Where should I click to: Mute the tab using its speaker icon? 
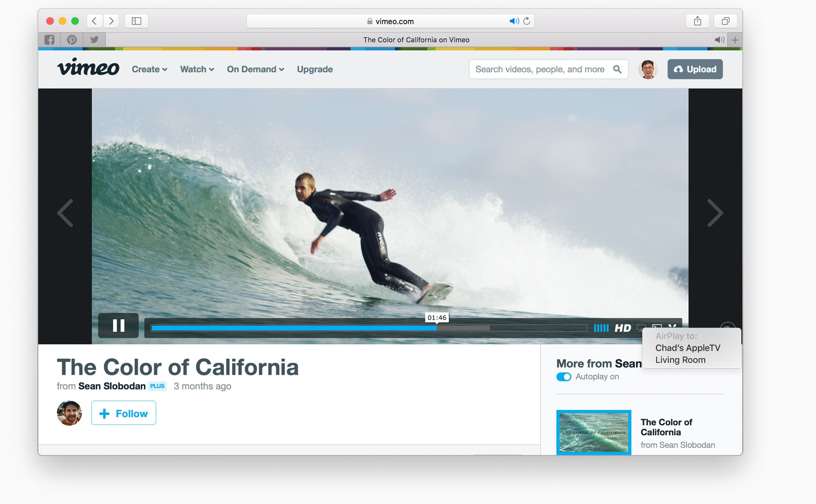pos(719,40)
